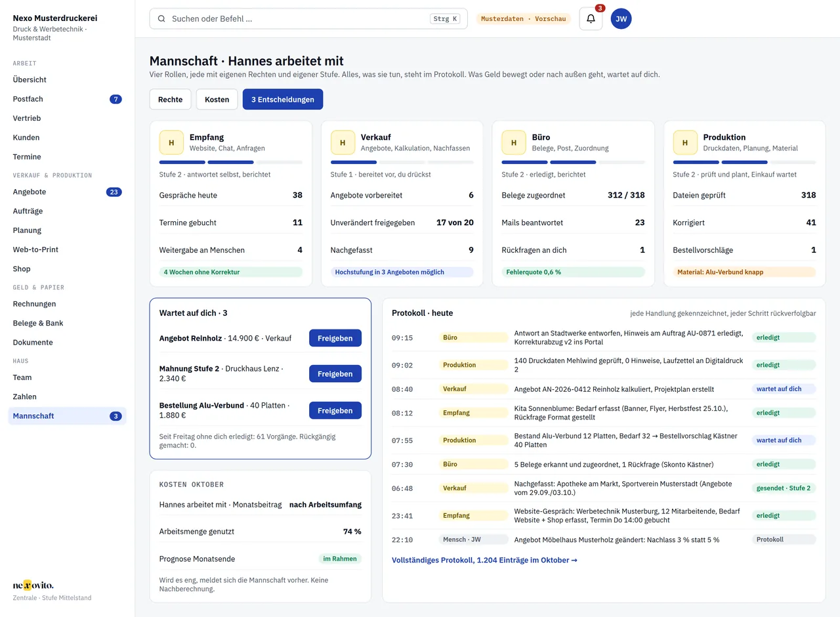This screenshot has height=617, width=840.
Task: Go to Vertrieb in the sidebar
Action: (67, 118)
